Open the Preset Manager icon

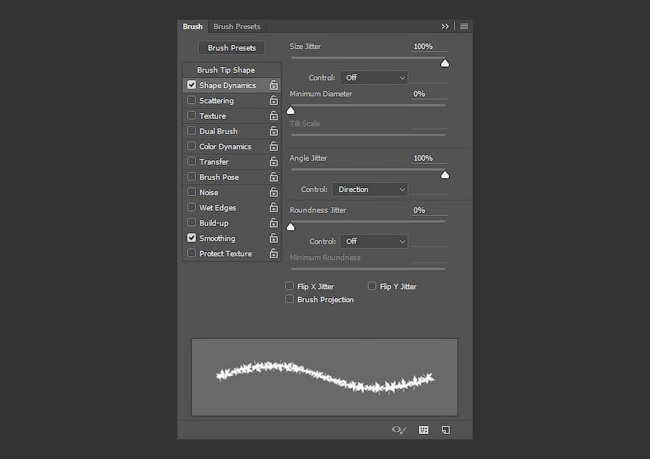point(423,430)
